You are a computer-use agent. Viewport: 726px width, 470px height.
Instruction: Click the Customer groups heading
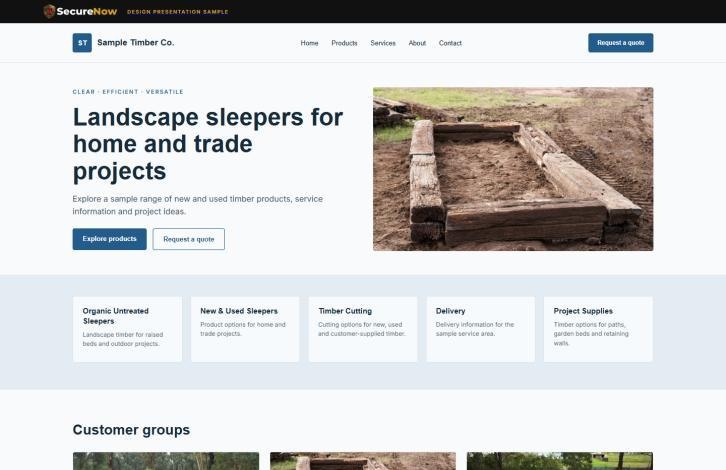(x=131, y=430)
